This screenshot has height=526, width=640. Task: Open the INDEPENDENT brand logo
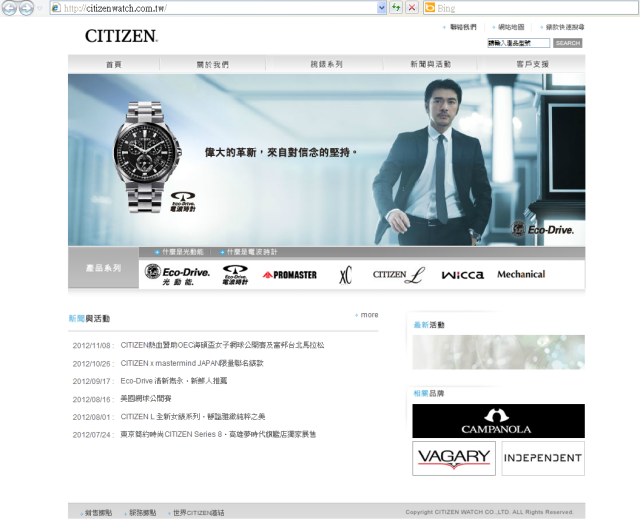point(543,458)
